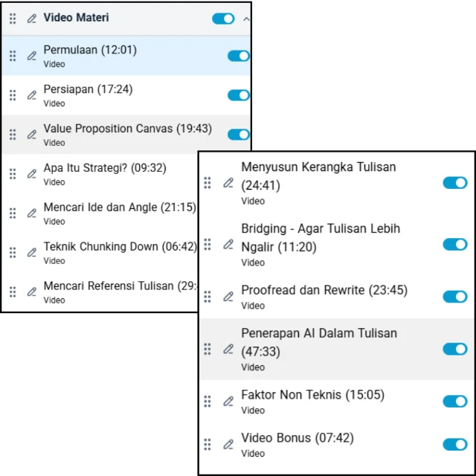Click pencil icon next to Faktor Non Teknis
The height and width of the screenshot is (476, 476).
click(228, 402)
